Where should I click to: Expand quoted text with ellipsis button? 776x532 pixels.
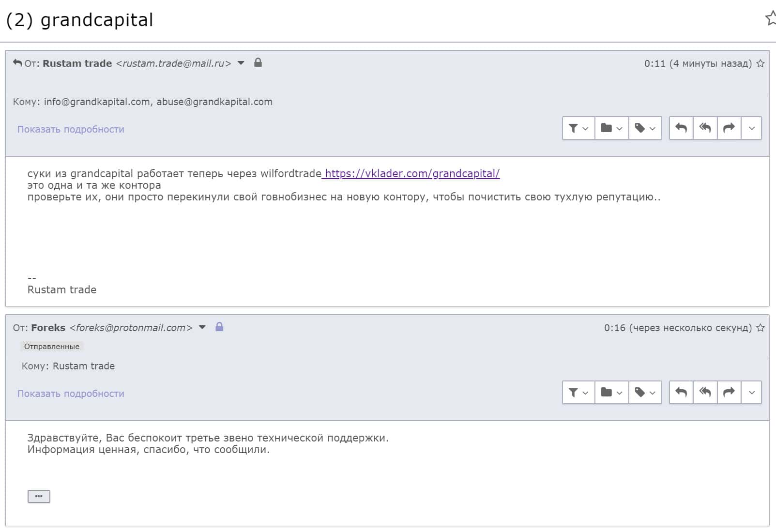[39, 496]
